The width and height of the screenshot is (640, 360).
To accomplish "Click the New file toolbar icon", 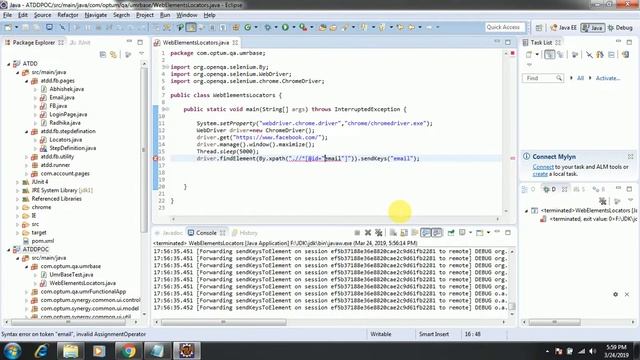I will coord(8,27).
